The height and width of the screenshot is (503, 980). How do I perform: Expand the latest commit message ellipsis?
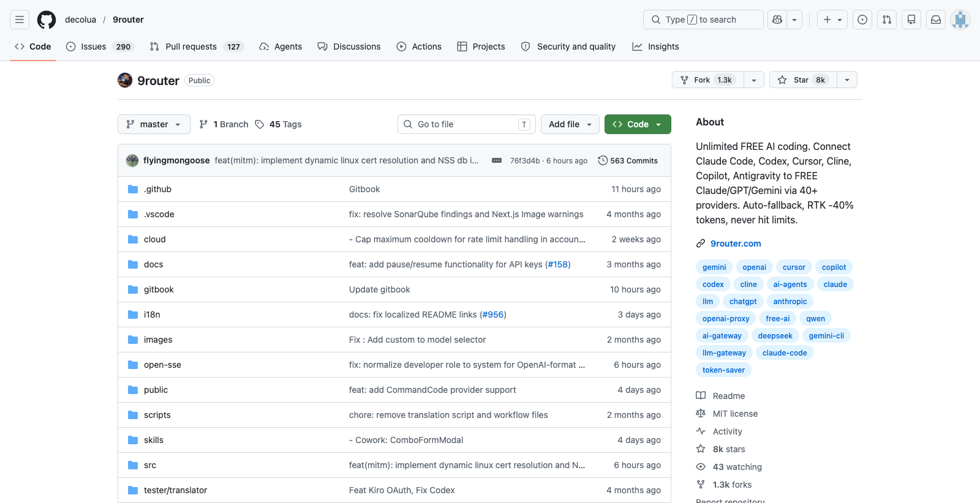(497, 160)
